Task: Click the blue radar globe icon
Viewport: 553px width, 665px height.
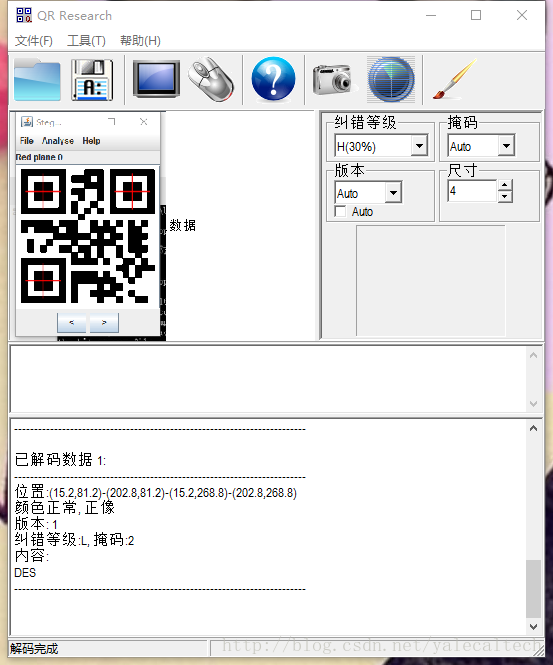Action: (391, 79)
